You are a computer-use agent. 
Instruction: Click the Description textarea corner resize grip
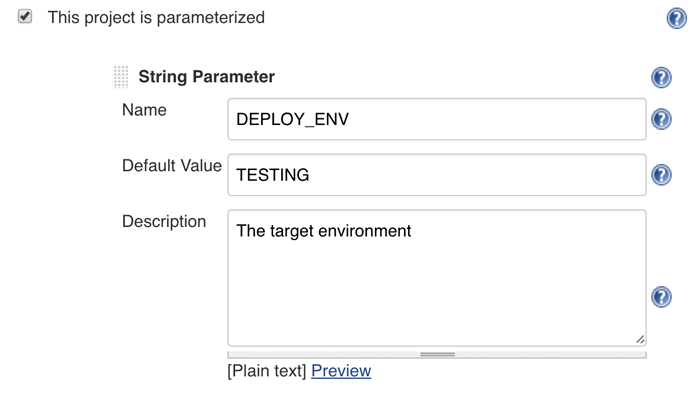(640, 339)
